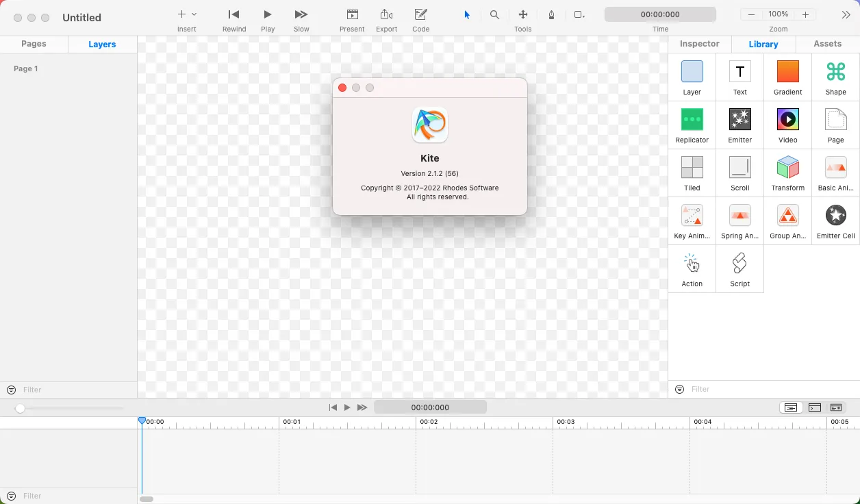
Task: Expand the toolbar overflow chevrons
Action: click(846, 14)
